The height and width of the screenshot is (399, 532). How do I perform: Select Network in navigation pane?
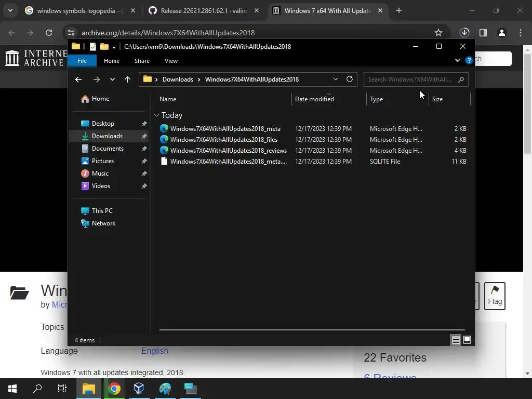tap(103, 223)
